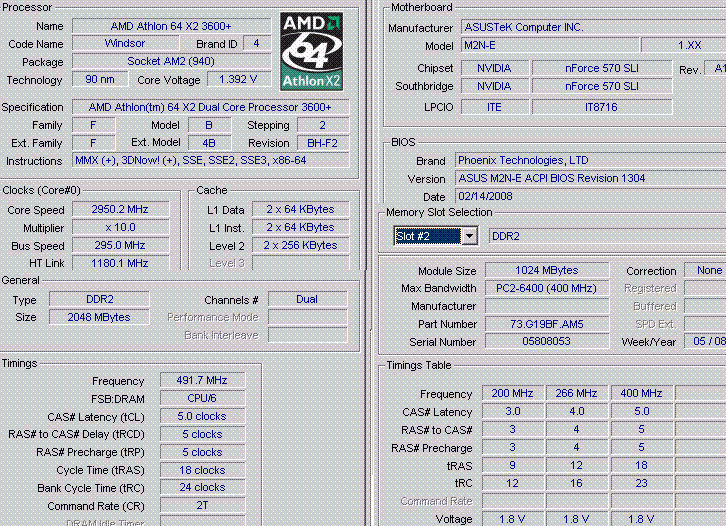726x526 pixels.
Task: Click the Southbridge nForce 570 SLI value
Action: pyautogui.click(x=602, y=86)
